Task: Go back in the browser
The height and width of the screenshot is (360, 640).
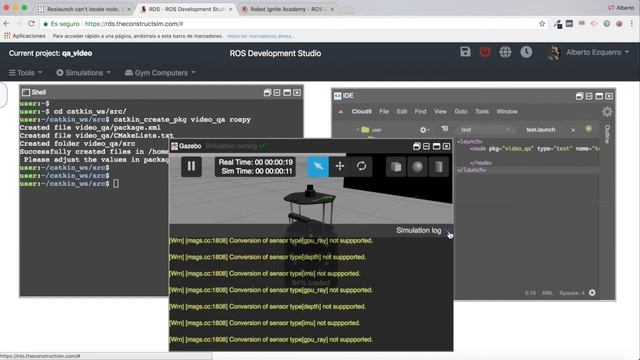Action: click(x=6, y=24)
